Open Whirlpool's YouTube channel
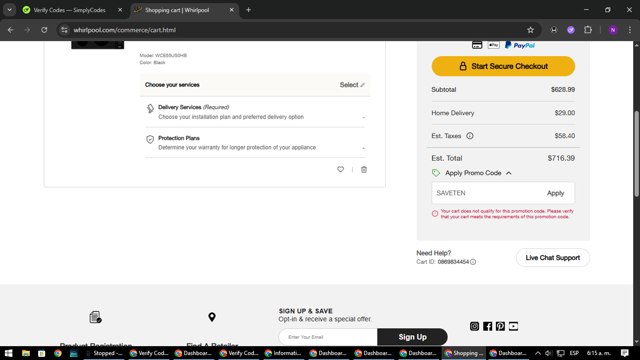This screenshot has height=360, width=640. [513, 326]
